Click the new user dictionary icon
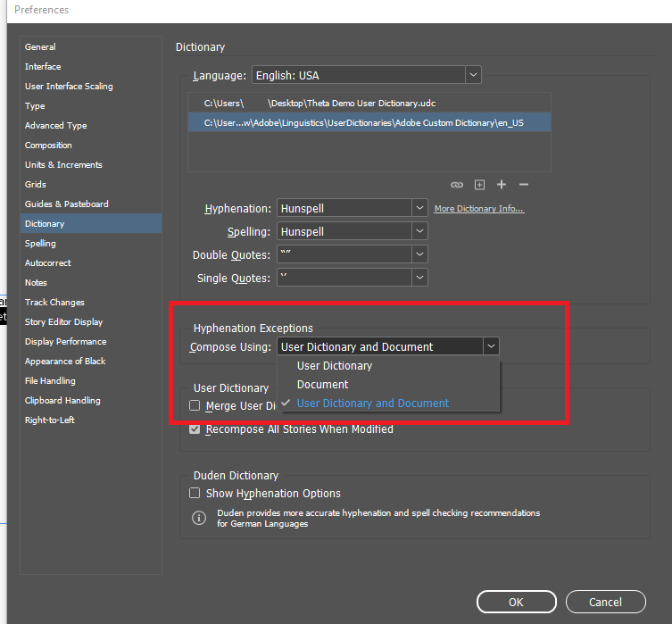Image resolution: width=672 pixels, height=624 pixels. pos(479,185)
